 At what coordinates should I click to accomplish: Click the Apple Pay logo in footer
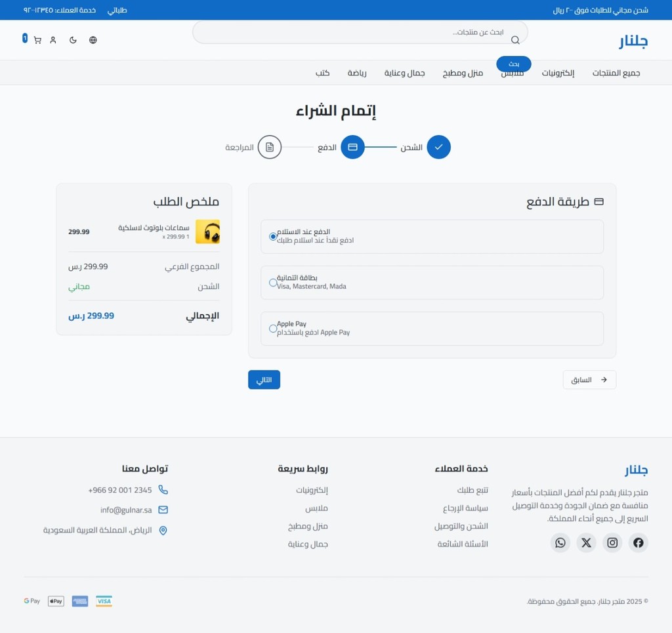tap(56, 601)
